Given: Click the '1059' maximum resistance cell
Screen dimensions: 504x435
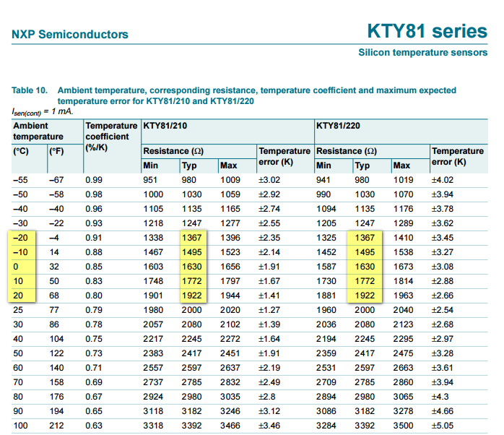Looking at the screenshot, I should coord(230,194).
